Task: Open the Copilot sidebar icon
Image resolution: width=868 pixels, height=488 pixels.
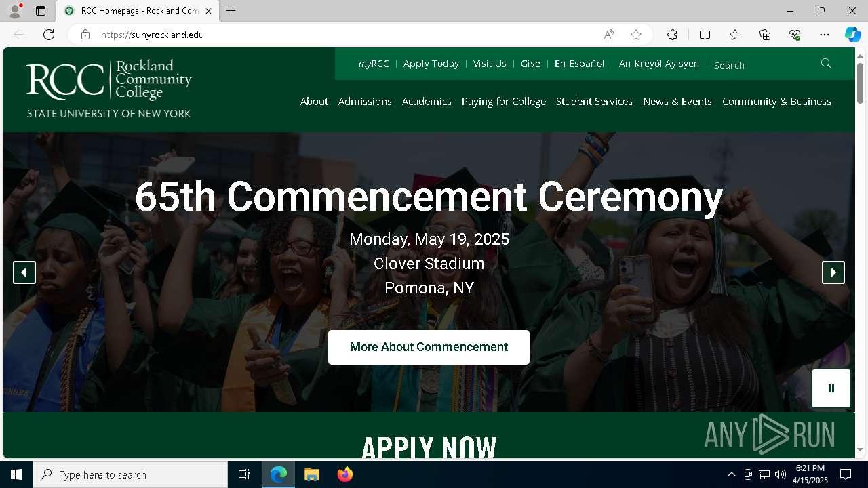Action: pyautogui.click(x=852, y=35)
